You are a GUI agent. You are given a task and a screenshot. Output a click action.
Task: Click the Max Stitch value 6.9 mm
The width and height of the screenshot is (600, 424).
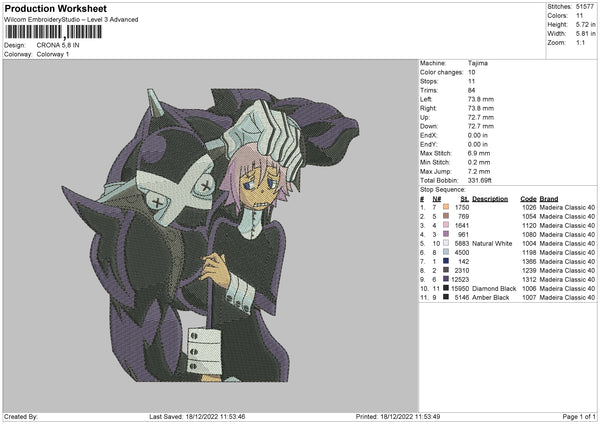479,153
